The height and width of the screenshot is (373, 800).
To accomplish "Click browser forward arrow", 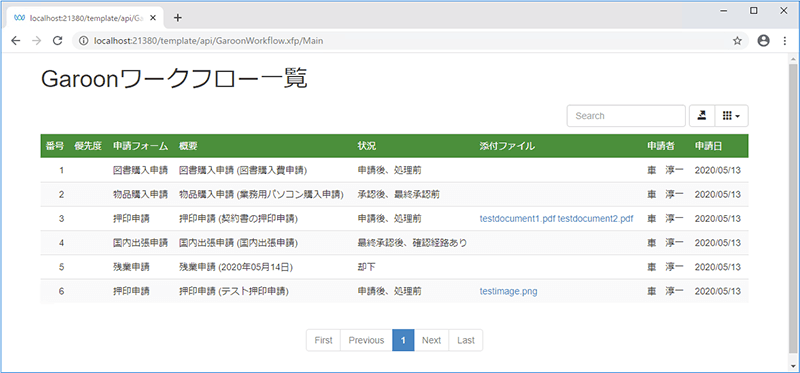I will (x=36, y=41).
